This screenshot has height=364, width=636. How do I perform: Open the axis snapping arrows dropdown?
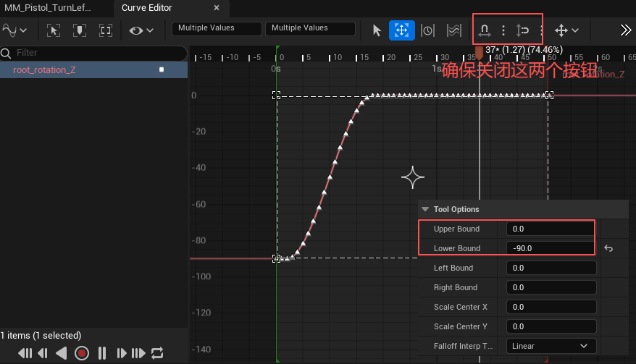tap(566, 30)
